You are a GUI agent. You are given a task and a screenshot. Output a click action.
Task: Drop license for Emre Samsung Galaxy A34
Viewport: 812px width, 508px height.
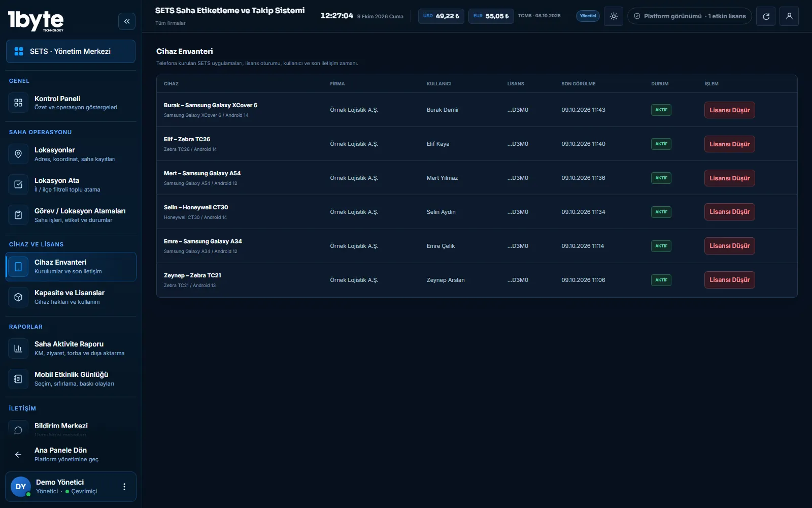coord(729,246)
